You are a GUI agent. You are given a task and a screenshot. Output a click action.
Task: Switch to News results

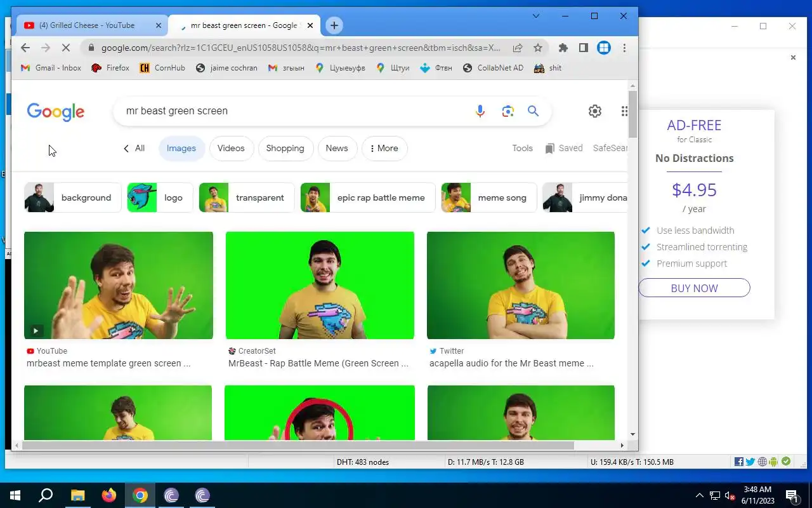tap(337, 149)
